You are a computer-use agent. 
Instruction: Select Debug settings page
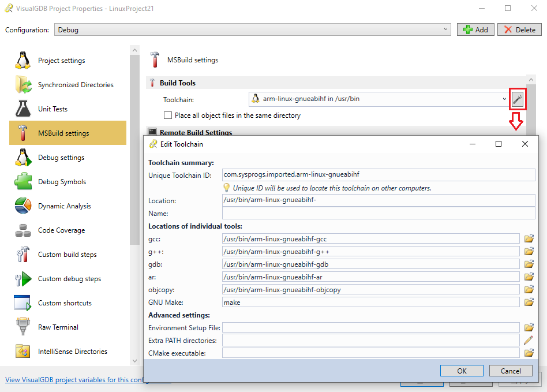click(68, 157)
